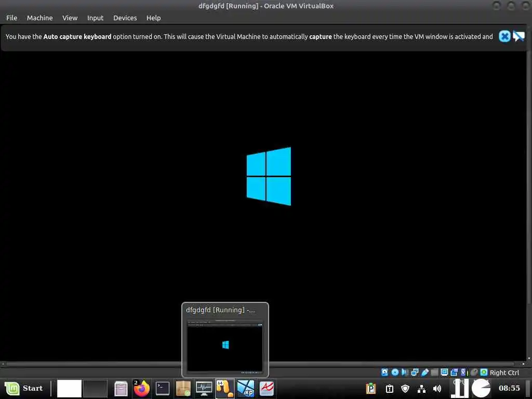
Task: Click the audio status indicator
Action: tap(405, 373)
